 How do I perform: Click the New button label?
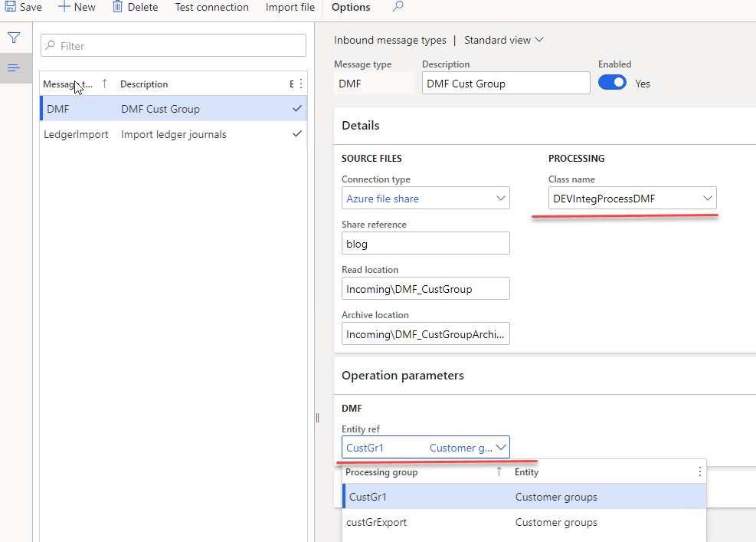point(84,7)
